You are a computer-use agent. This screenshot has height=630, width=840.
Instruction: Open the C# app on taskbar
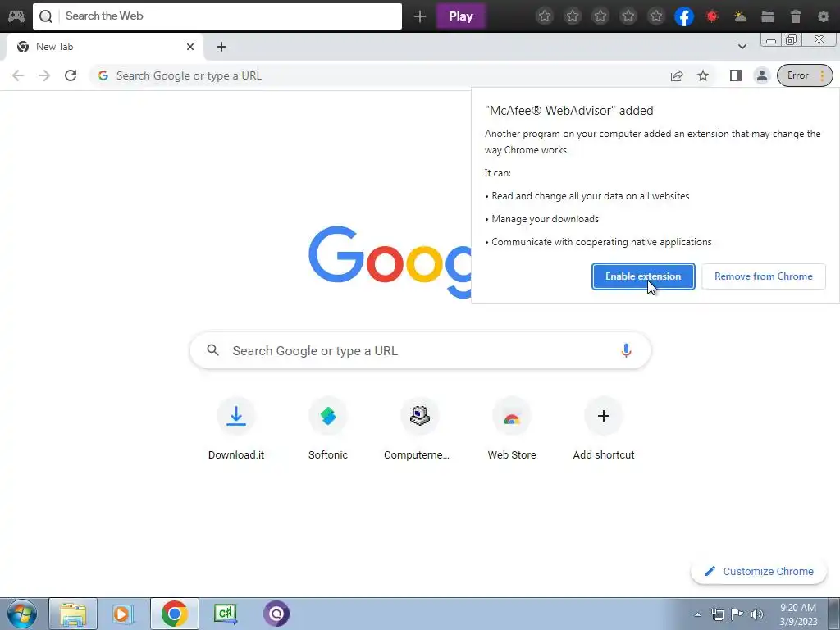[225, 614]
